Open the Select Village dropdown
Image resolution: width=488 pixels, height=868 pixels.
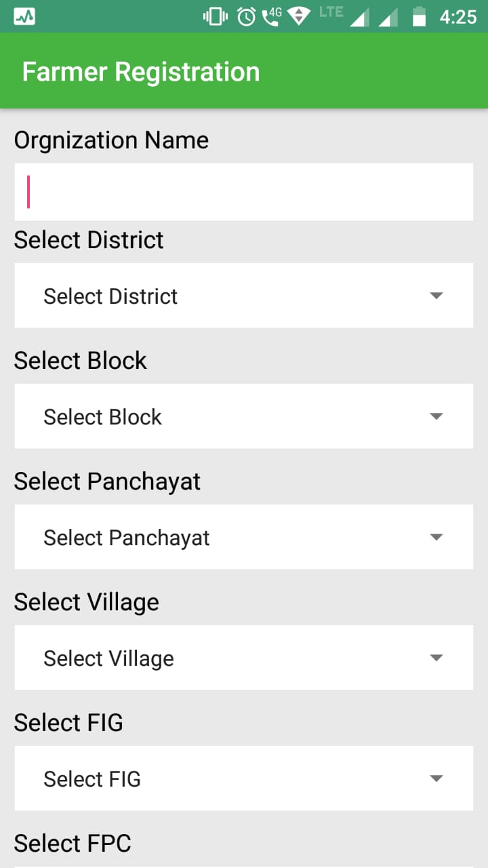(243, 658)
